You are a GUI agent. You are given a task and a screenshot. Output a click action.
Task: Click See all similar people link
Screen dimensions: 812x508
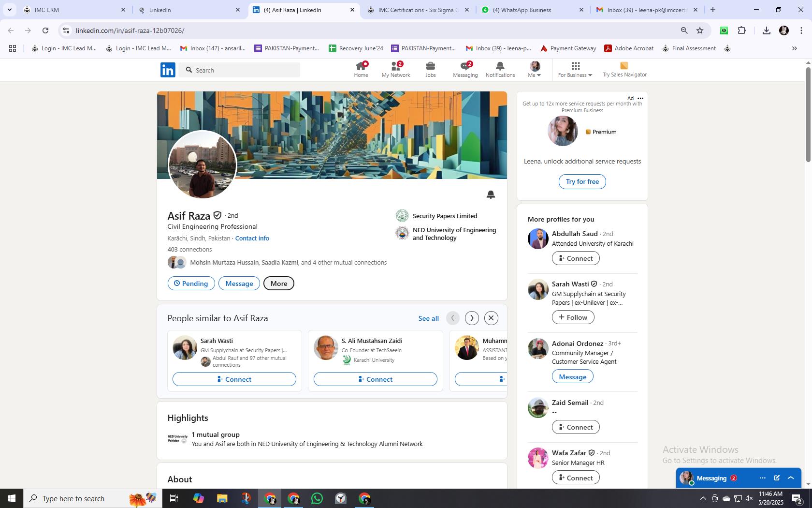[x=428, y=318]
